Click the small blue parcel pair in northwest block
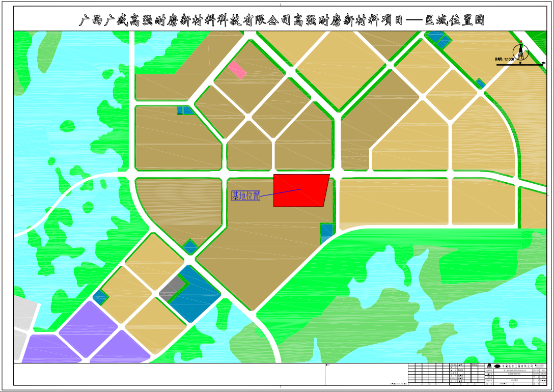Screen dimensions: 554x392 click(184, 110)
